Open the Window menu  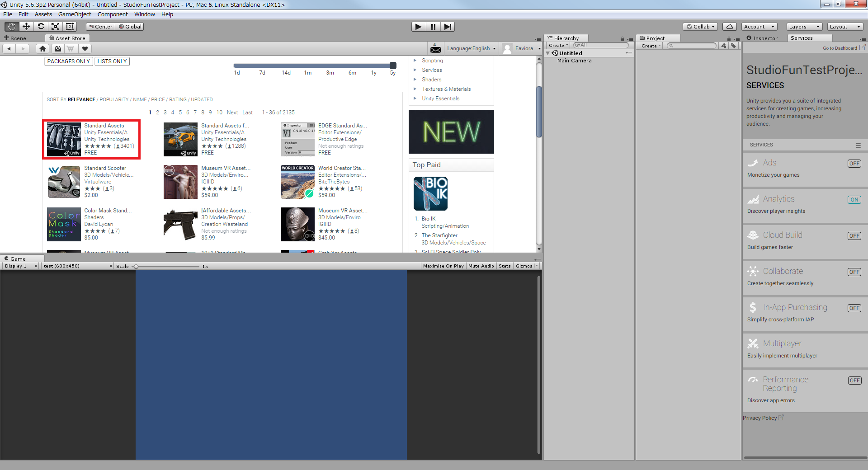tap(145, 14)
